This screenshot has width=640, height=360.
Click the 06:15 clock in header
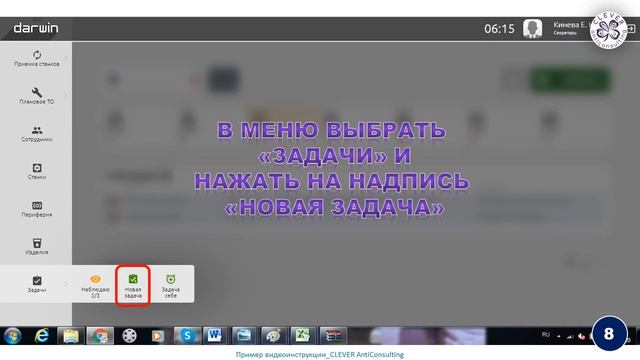(499, 29)
